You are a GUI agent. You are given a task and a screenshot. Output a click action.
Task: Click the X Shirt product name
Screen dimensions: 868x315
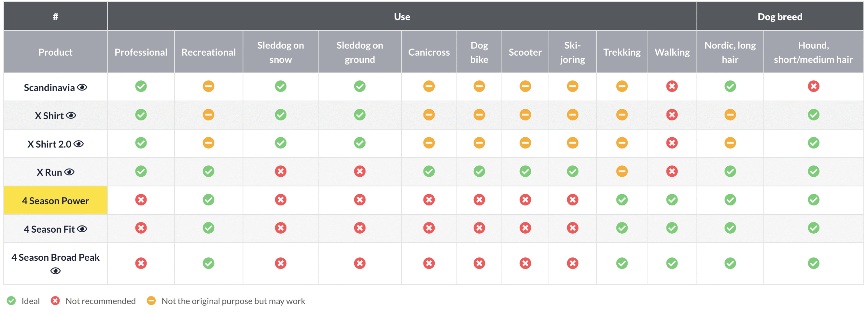pos(50,116)
